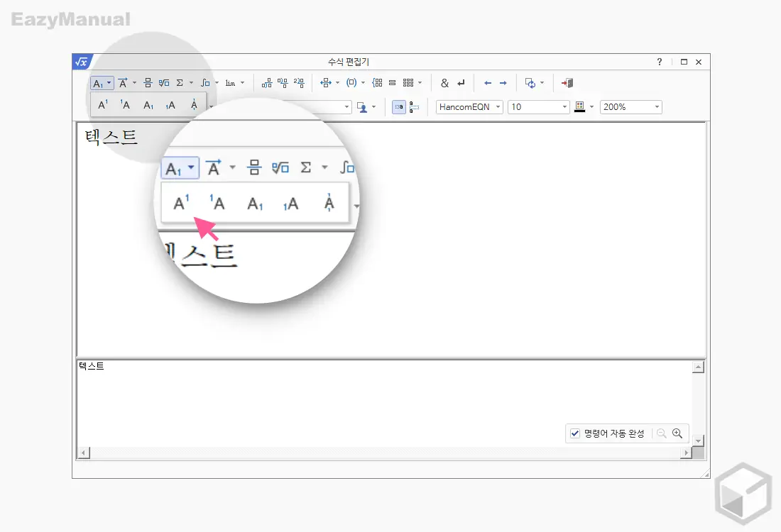Choose the A with dots above and below
This screenshot has height=532, width=781.
194,104
